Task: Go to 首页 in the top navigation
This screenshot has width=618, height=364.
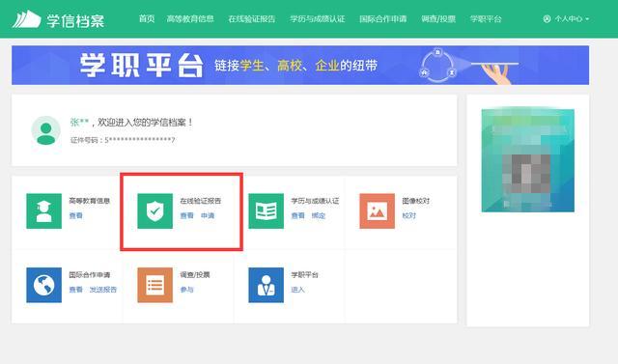Action: 147,19
